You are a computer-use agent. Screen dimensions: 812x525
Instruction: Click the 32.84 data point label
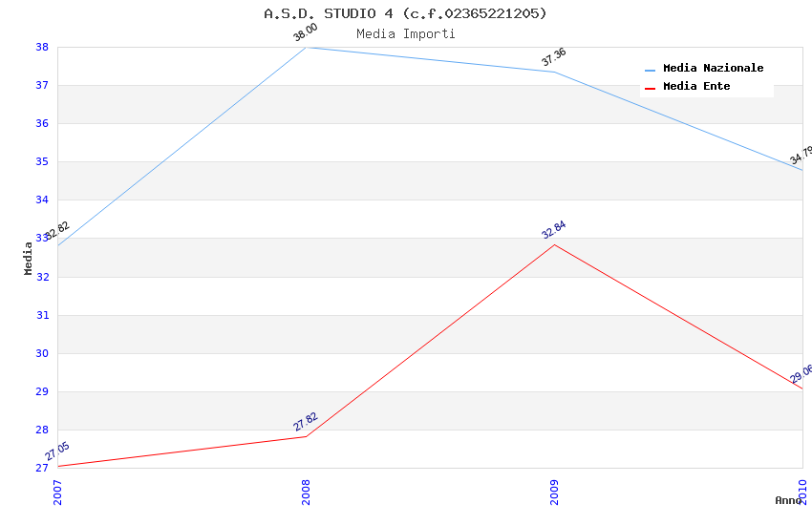(x=554, y=230)
